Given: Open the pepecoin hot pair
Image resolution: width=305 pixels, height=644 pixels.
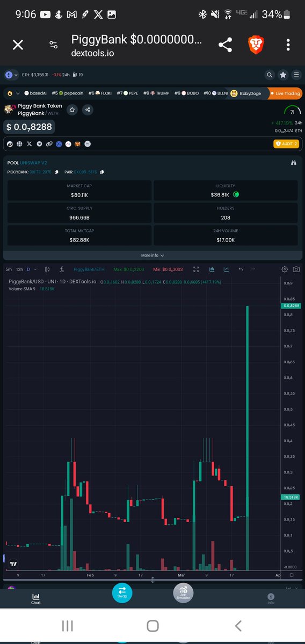Looking at the screenshot, I should [67, 93].
